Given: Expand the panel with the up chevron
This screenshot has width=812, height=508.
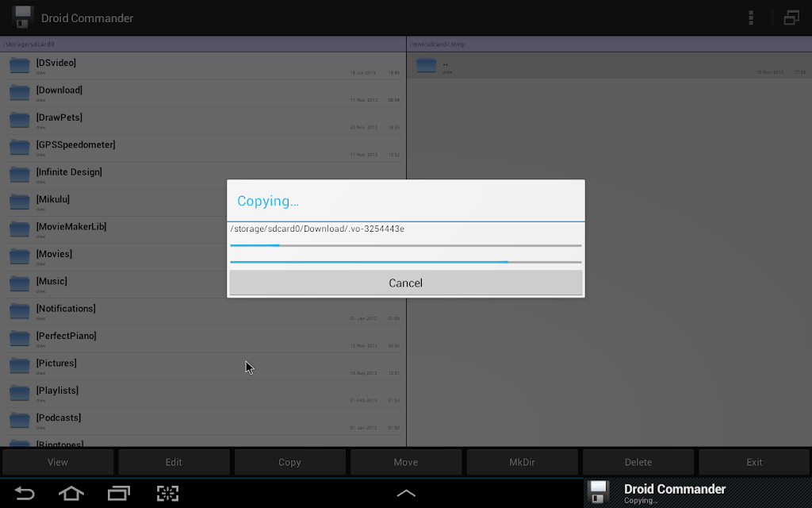Looking at the screenshot, I should [x=406, y=493].
